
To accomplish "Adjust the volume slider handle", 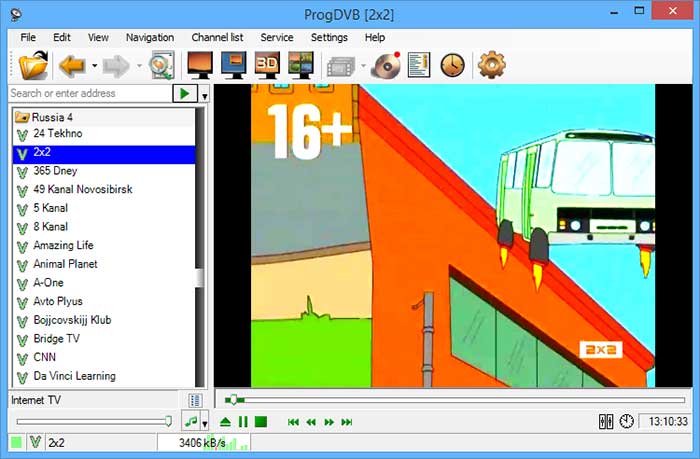I will click(x=168, y=421).
